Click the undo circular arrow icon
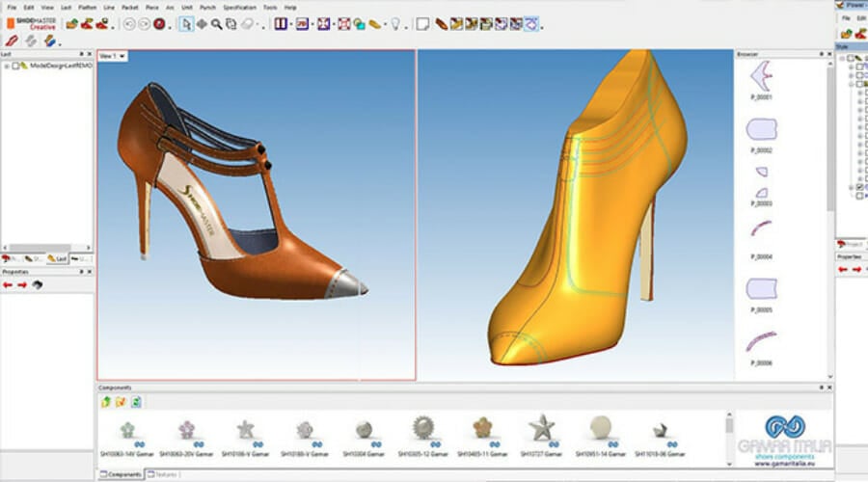Viewport: 868px width, 482px height. [x=129, y=24]
